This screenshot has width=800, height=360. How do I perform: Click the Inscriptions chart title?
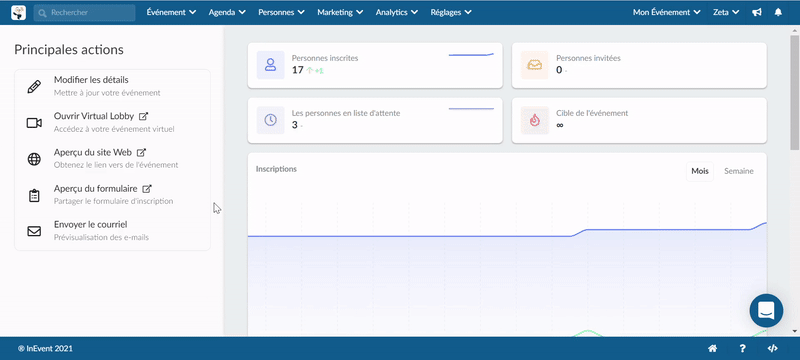tap(276, 169)
